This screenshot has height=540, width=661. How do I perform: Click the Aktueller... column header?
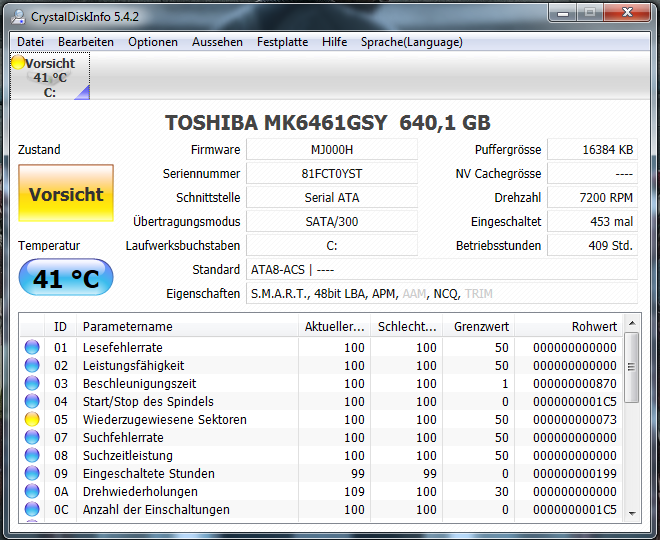coord(334,327)
